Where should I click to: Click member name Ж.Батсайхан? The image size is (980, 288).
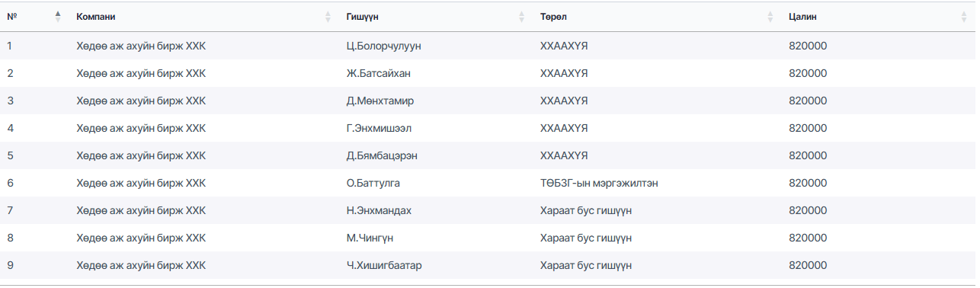(x=378, y=73)
